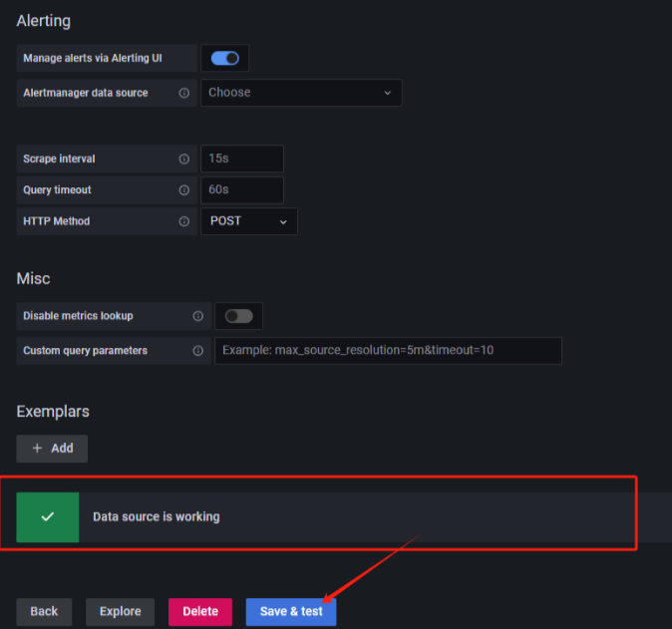This screenshot has width=672, height=629.
Task: Click the Misc section heading
Action: pyautogui.click(x=33, y=278)
